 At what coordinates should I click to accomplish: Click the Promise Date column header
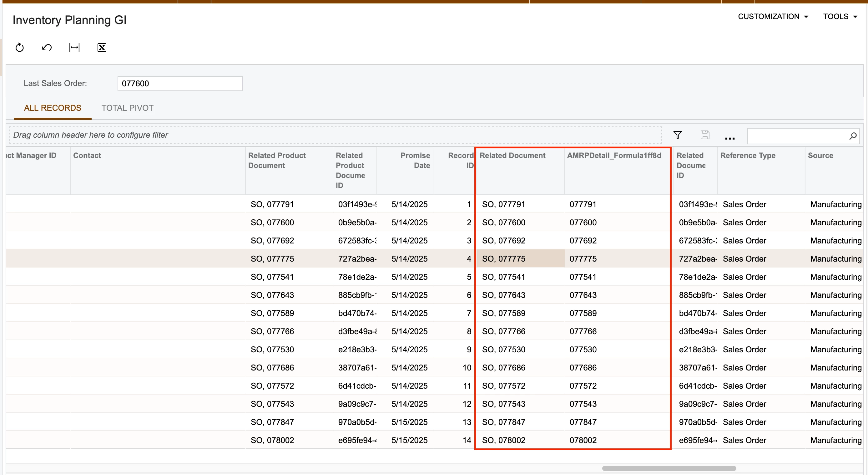[x=415, y=160]
